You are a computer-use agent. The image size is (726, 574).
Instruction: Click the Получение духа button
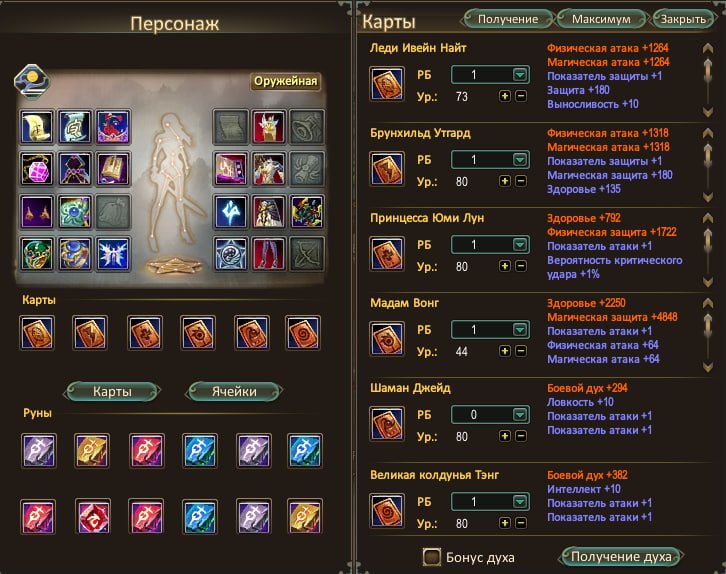pos(621,556)
